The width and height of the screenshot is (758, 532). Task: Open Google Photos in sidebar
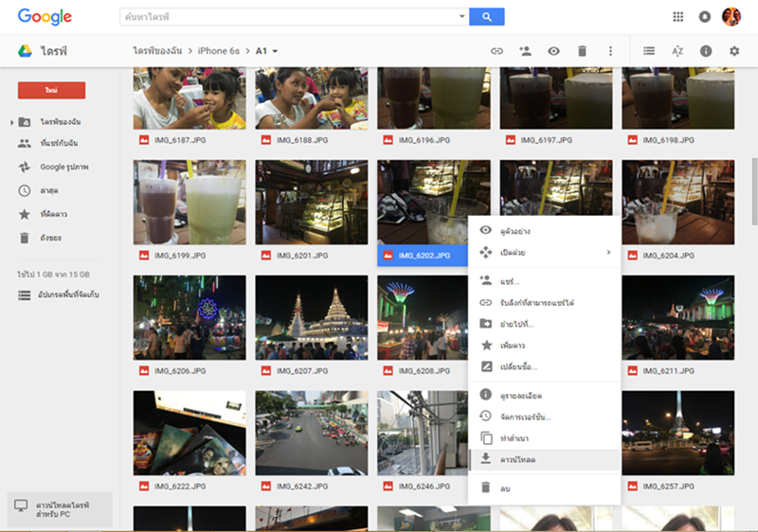point(63,167)
